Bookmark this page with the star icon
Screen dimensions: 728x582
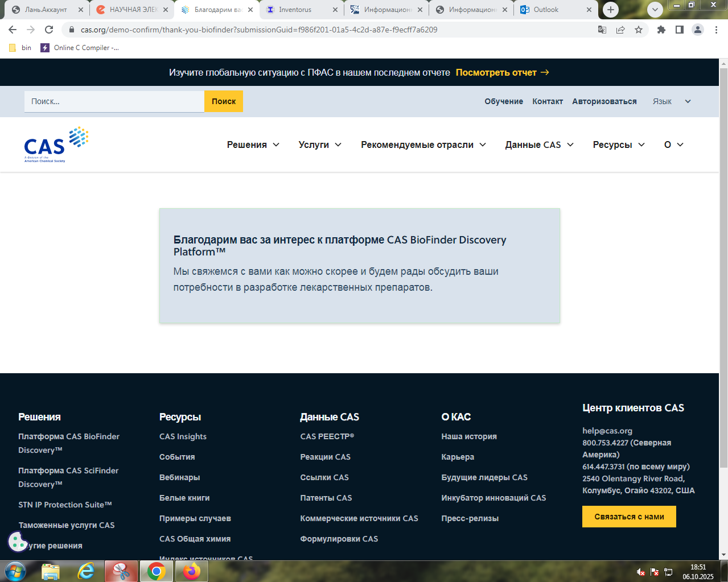639,30
